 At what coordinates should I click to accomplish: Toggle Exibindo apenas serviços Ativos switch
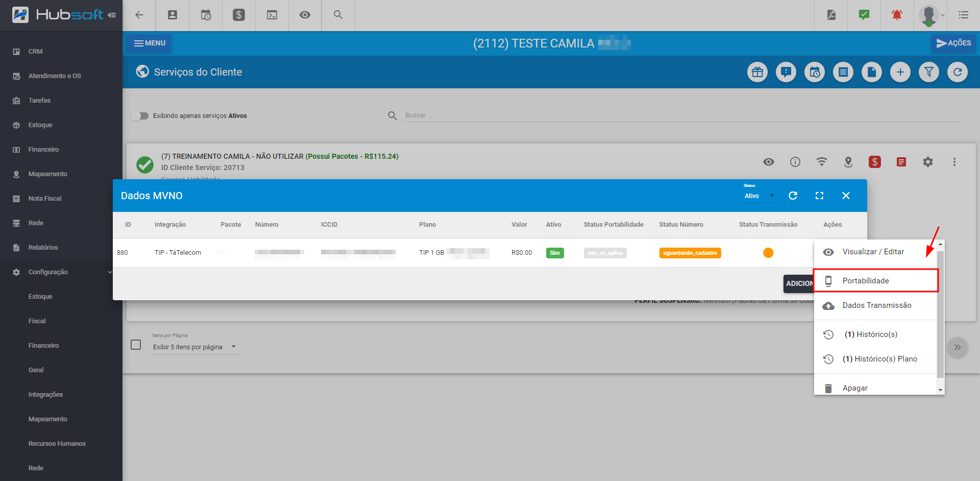(139, 116)
